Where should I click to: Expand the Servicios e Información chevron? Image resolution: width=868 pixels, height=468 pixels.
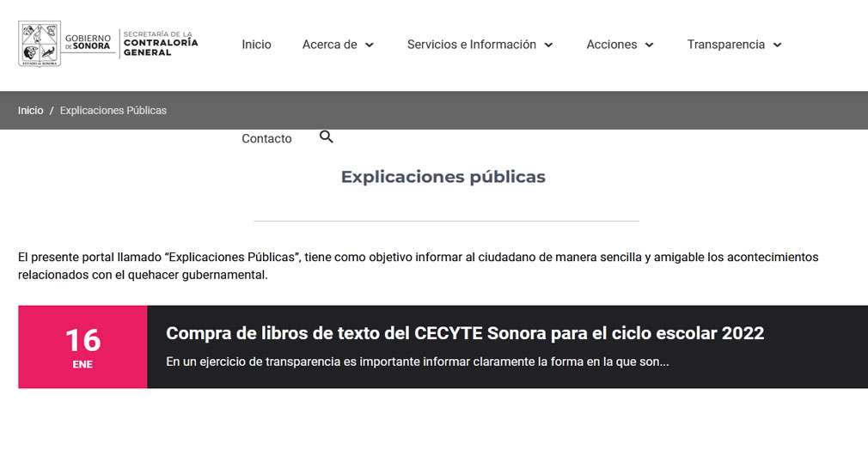(548, 46)
